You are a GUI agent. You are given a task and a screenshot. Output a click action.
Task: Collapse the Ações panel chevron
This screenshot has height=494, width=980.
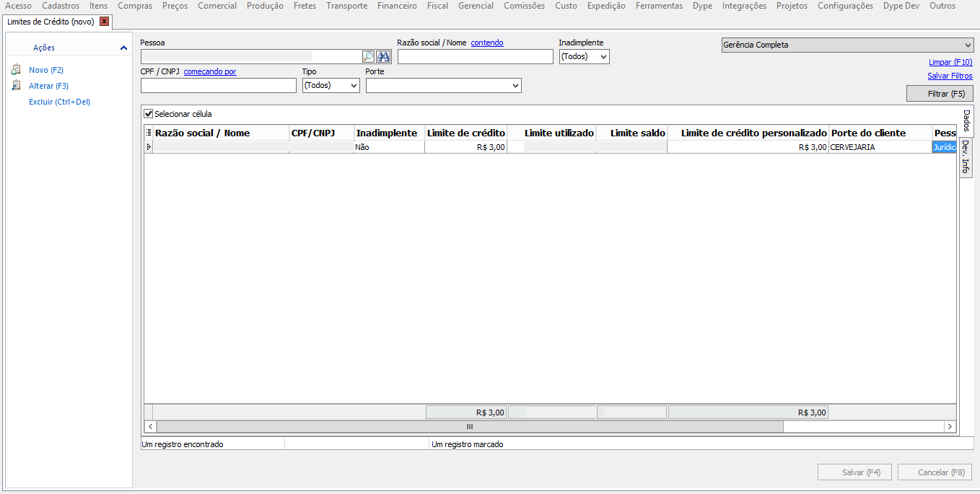(124, 48)
